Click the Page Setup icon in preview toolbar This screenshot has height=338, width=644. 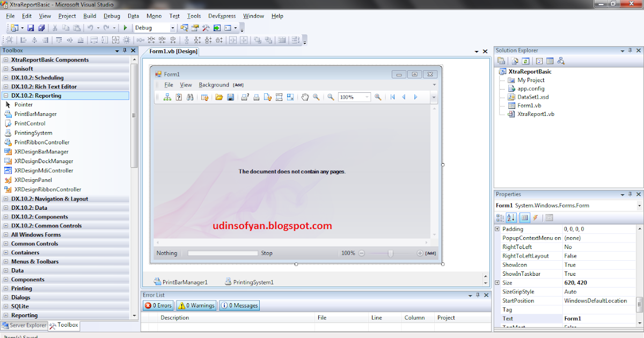point(267,97)
